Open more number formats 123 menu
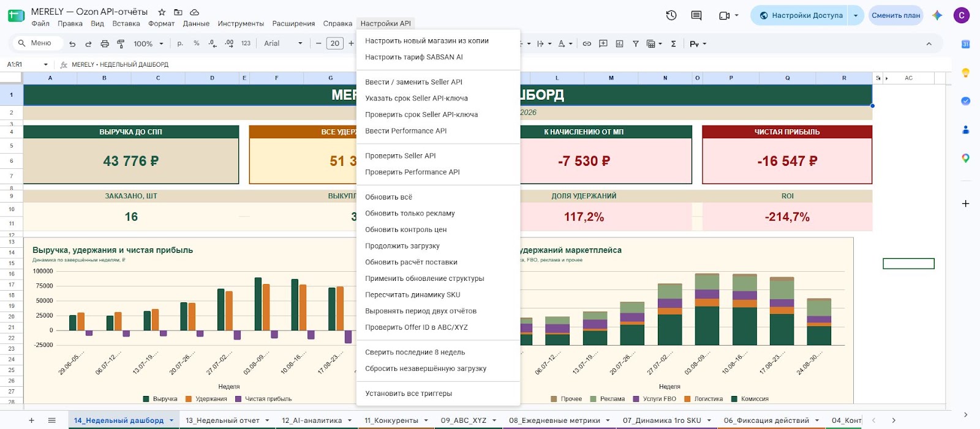The image size is (980, 429). point(246,43)
